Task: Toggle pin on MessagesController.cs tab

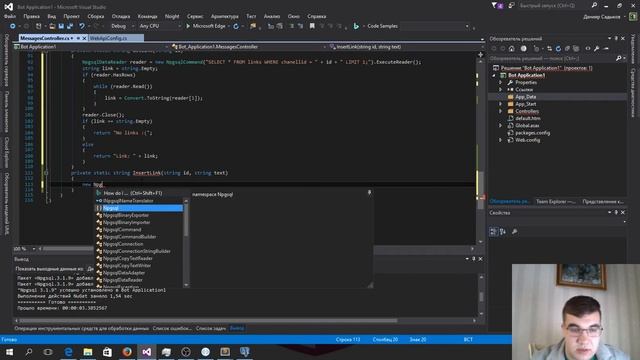Action: [x=78, y=38]
